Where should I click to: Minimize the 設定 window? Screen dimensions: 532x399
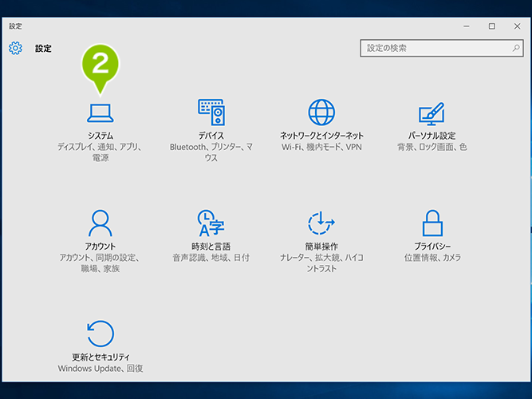coord(467,26)
